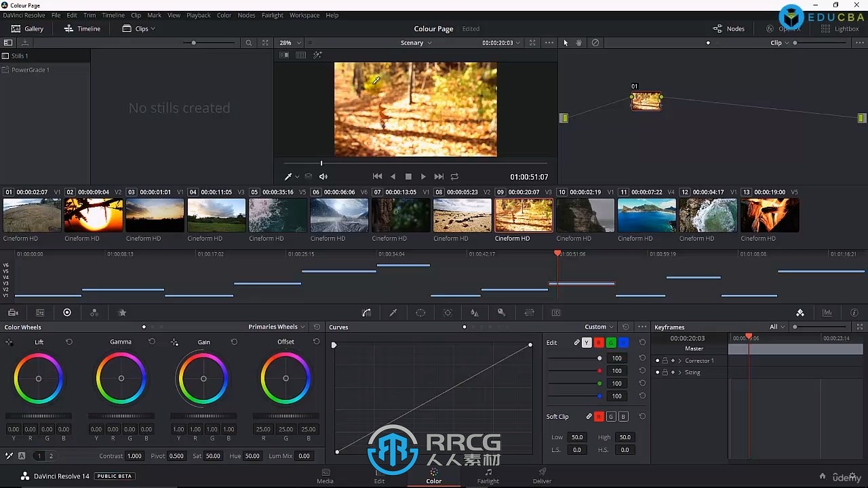The width and height of the screenshot is (868, 488).
Task: Reset all Primaries Wheels grades
Action: click(317, 327)
